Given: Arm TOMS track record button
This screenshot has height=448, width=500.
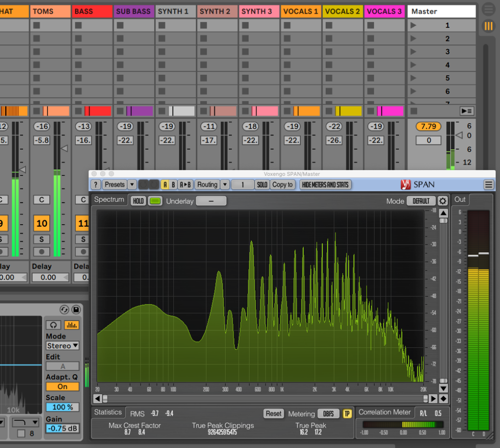Looking at the screenshot, I should (x=42, y=252).
